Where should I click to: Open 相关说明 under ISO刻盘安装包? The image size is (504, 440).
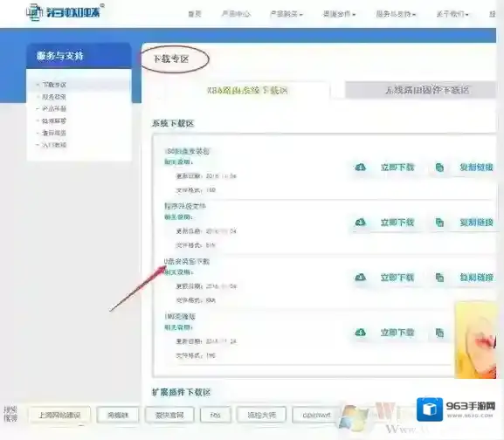click(x=178, y=162)
